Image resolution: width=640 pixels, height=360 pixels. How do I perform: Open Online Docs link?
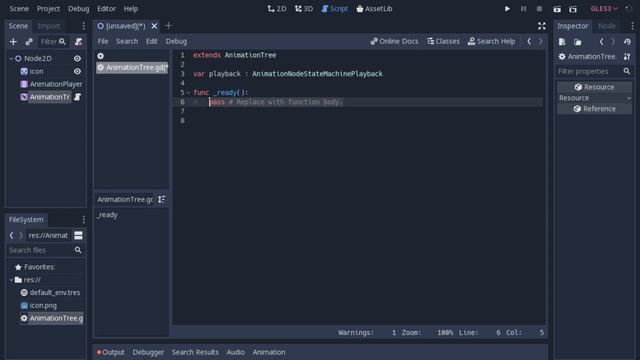pyautogui.click(x=394, y=41)
